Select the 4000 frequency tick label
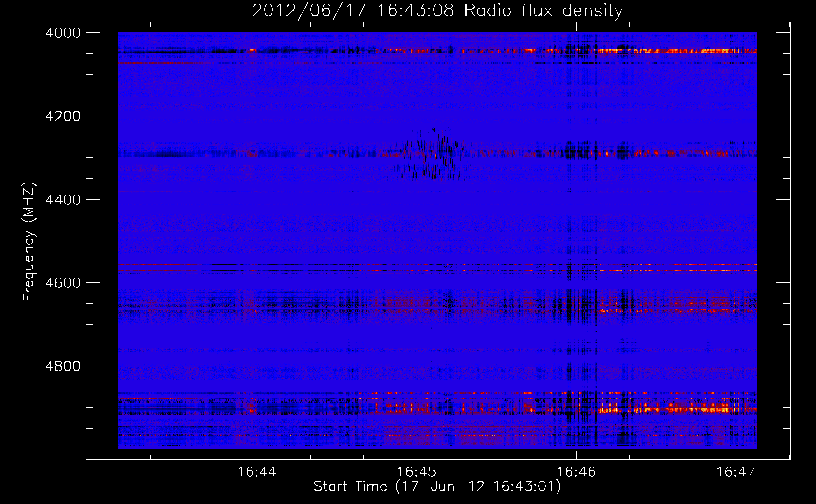 [x=63, y=33]
